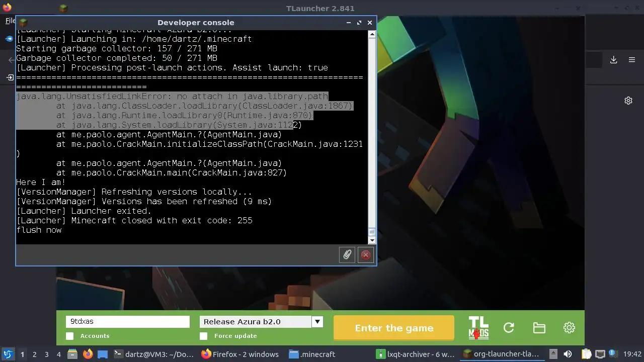Screen dimensions: 644x362
Task: Switch to virtual desktop 4
Action: 58,354
